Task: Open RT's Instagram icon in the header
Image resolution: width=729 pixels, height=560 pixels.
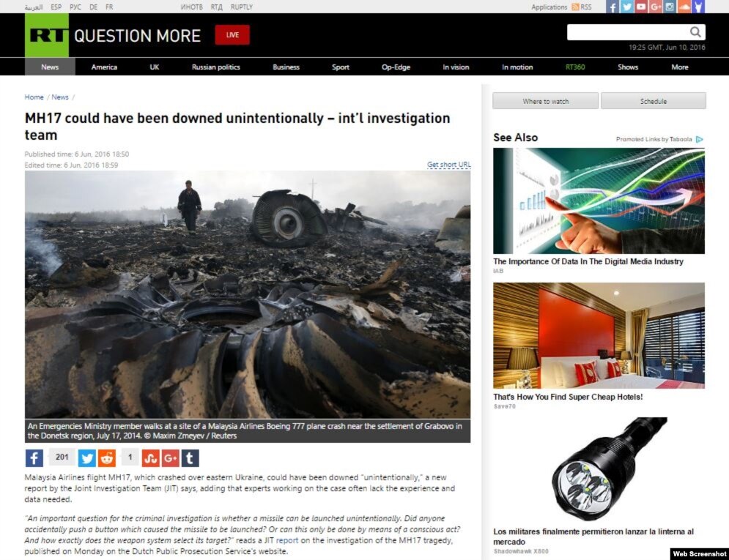Action: pyautogui.click(x=670, y=7)
